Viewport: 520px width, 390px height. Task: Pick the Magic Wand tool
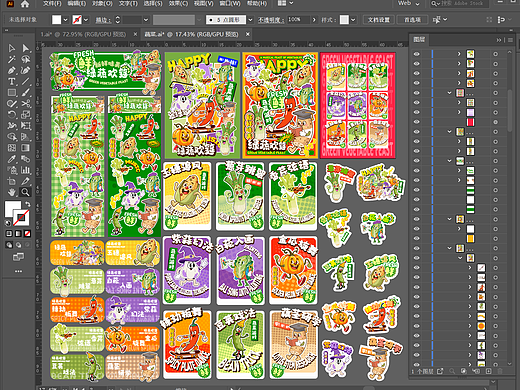click(x=12, y=59)
